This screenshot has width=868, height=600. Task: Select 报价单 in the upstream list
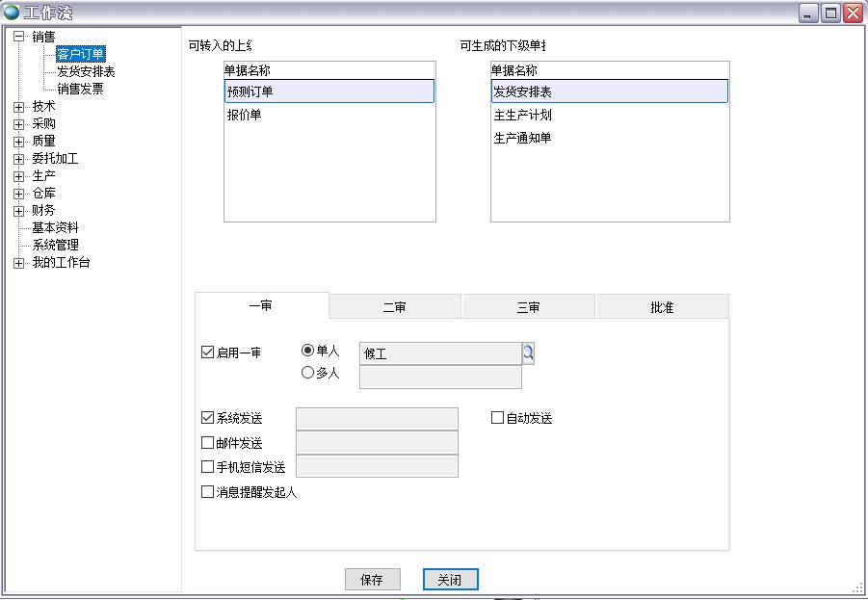click(245, 115)
